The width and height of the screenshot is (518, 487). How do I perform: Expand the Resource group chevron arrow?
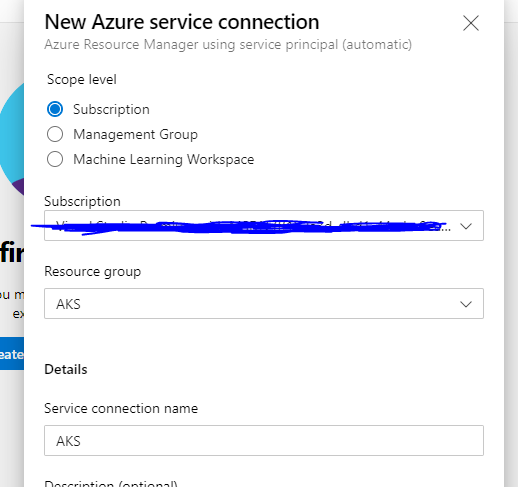coord(466,304)
